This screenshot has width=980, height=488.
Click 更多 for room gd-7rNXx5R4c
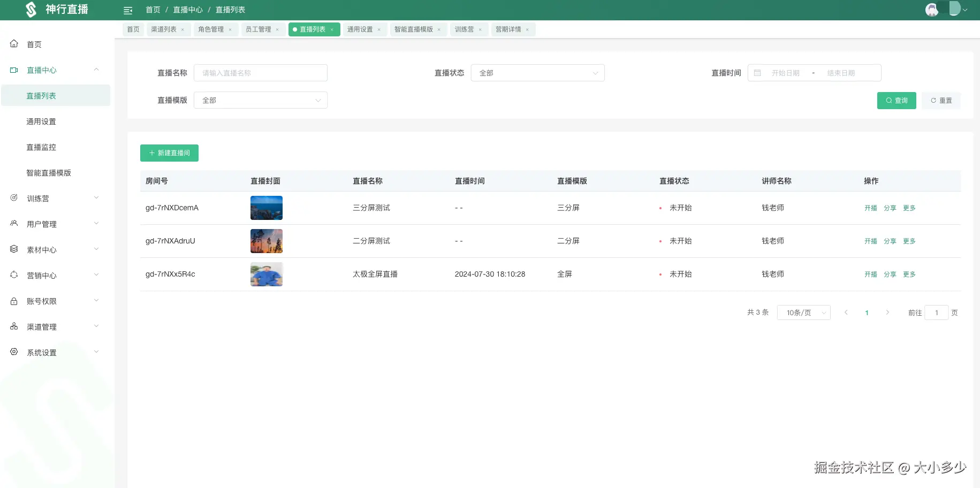[x=909, y=274]
